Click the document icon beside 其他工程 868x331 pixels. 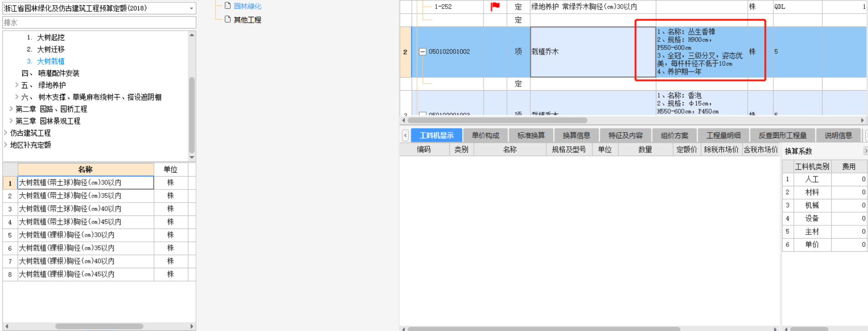pos(228,19)
